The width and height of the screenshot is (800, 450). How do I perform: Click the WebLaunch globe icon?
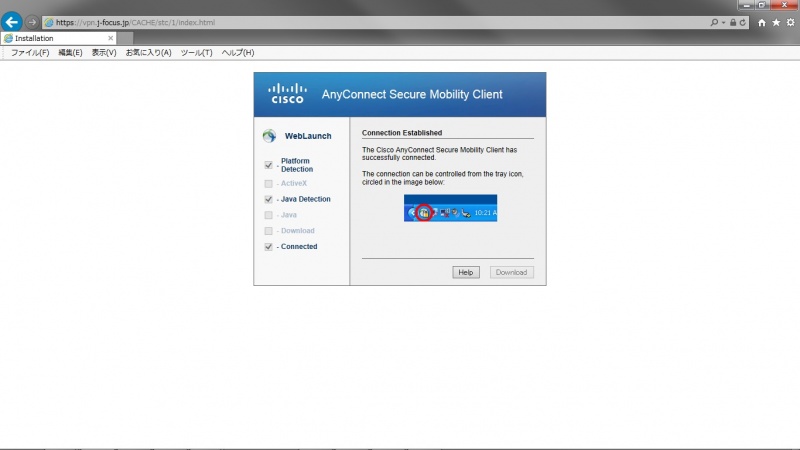pyautogui.click(x=269, y=136)
